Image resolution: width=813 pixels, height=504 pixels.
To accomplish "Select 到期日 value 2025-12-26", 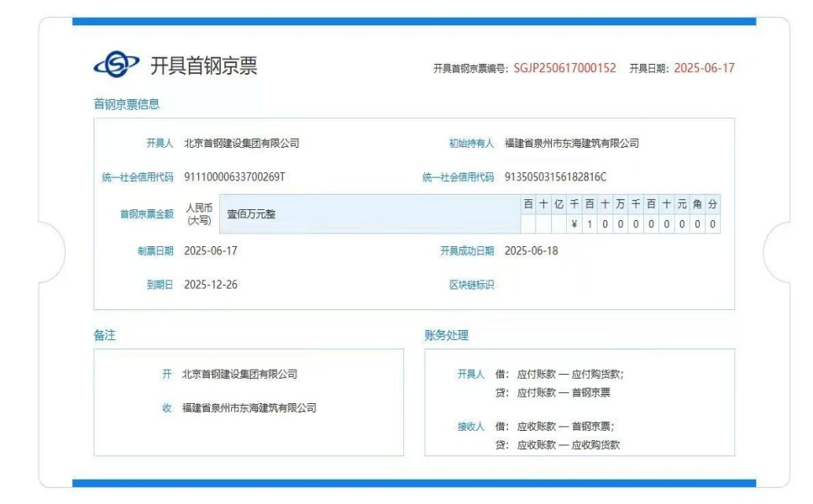I will point(211,285).
